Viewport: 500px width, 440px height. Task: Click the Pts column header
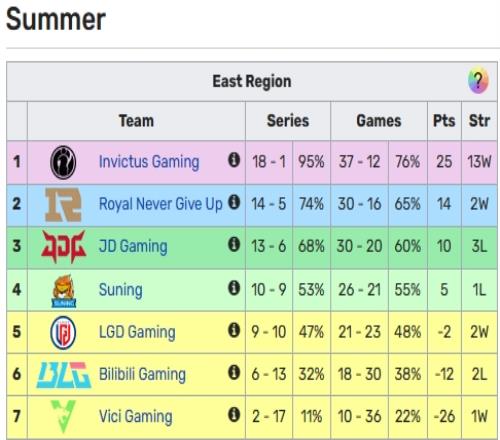tap(444, 121)
